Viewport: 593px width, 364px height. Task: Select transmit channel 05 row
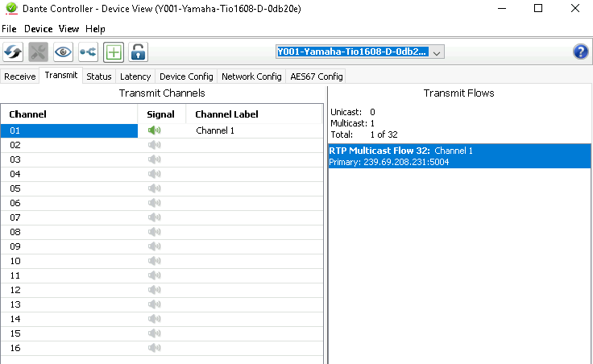tap(162, 188)
